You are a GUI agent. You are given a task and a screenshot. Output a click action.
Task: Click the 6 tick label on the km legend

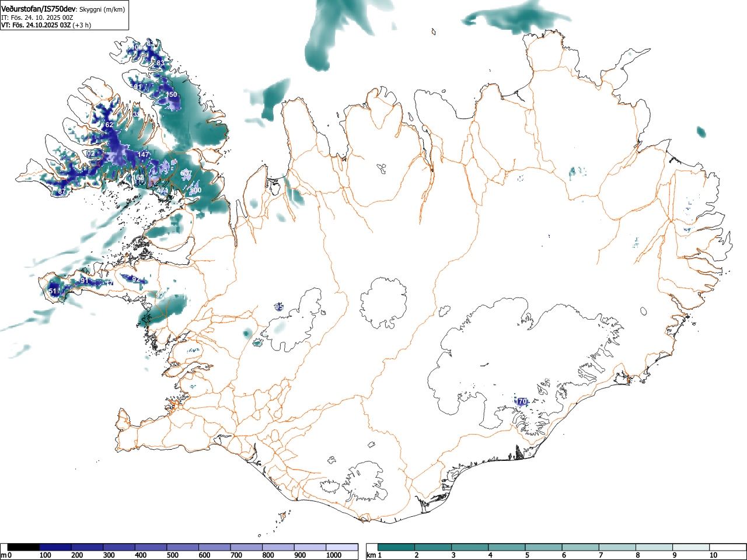point(563,555)
